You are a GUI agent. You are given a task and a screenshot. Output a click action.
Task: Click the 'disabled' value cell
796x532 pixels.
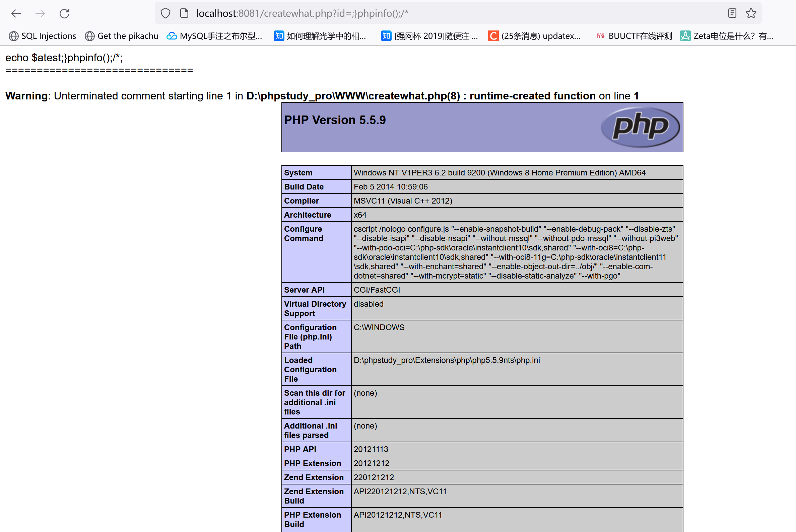click(517, 308)
